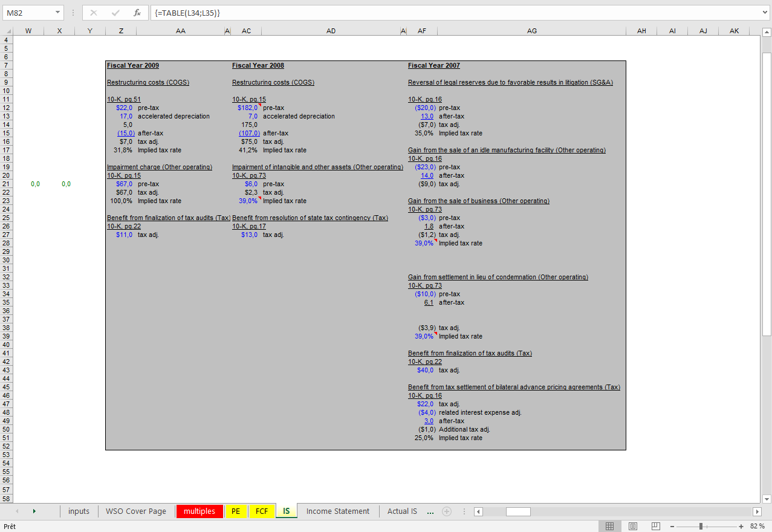Image resolution: width=772 pixels, height=532 pixels.
Task: Click the horizontal scrollbar thumb
Action: 518,512
